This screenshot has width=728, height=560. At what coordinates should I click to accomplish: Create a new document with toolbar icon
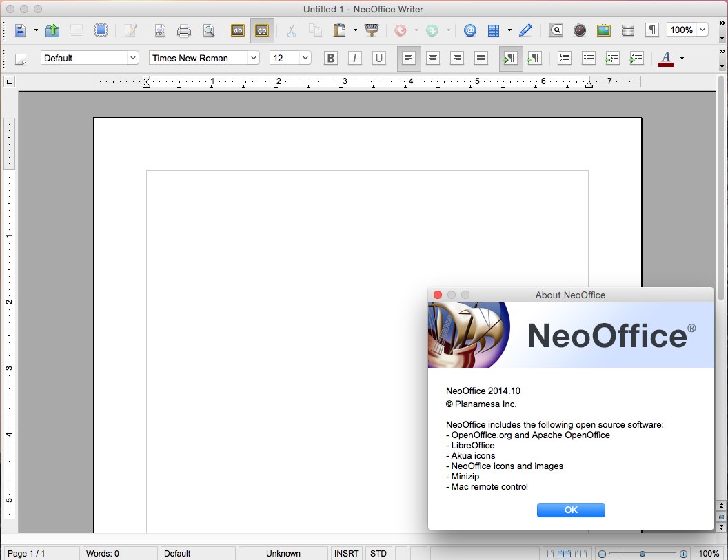tap(20, 30)
